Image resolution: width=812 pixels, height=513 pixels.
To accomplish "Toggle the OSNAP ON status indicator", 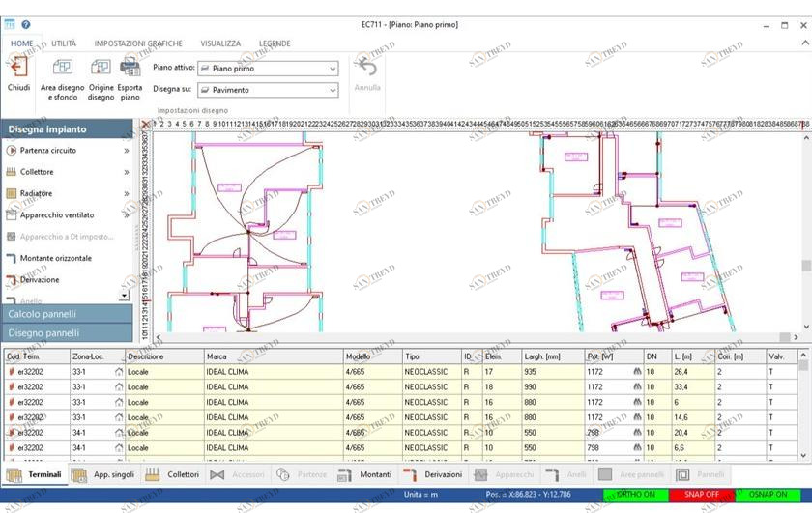I will coord(768,495).
